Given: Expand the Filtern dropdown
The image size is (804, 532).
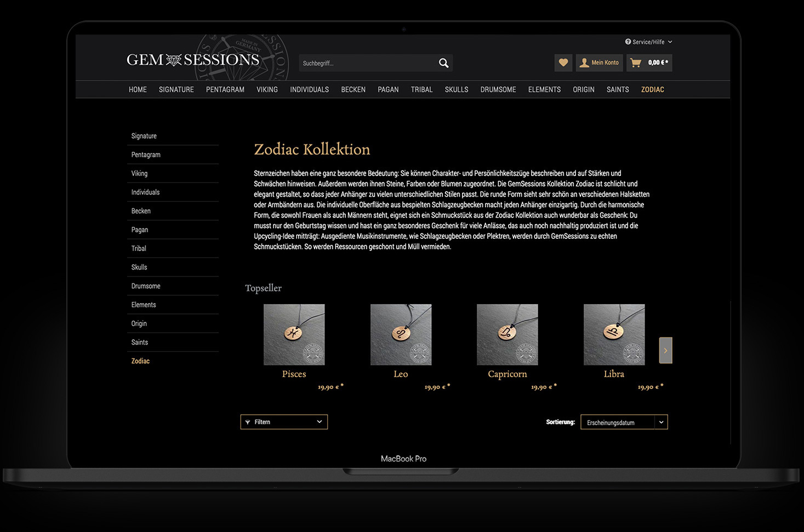Looking at the screenshot, I should pos(284,422).
